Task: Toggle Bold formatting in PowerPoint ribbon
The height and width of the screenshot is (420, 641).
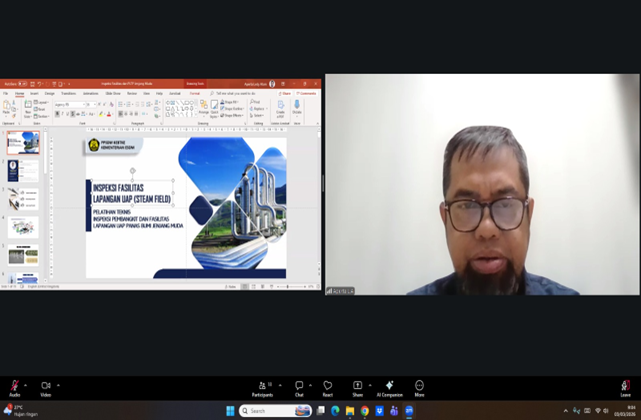Action: click(x=57, y=114)
